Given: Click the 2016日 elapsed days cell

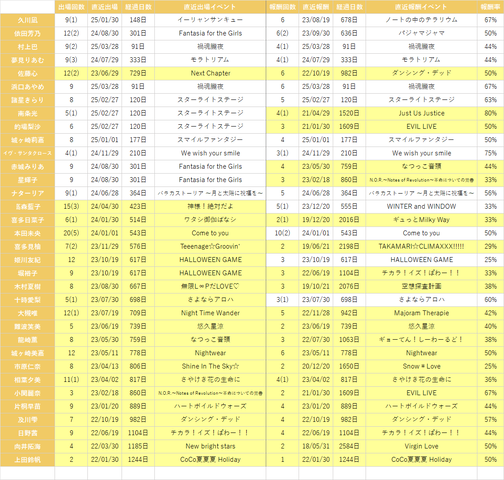Looking at the screenshot, I should point(349,220).
